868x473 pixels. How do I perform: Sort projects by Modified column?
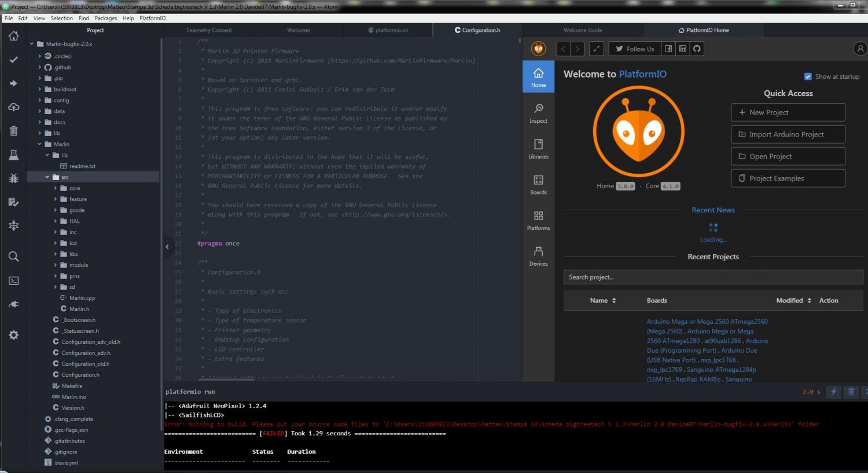click(793, 300)
